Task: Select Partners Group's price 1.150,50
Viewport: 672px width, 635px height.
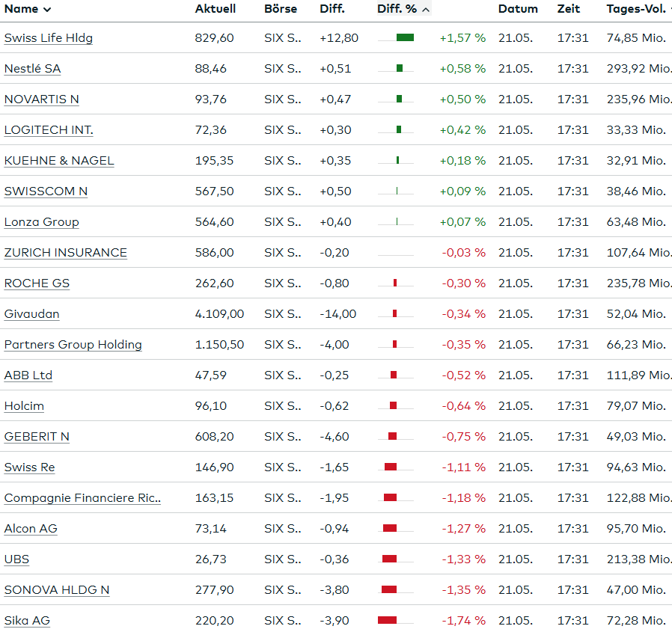Action: [219, 345]
